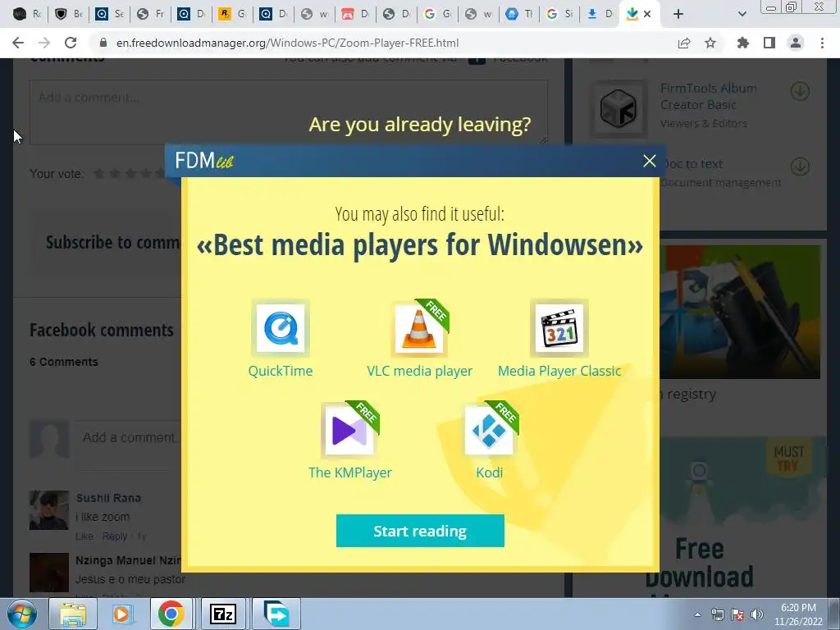Viewport: 840px width, 630px height.
Task: Open the Media Player Classic text link
Action: (x=559, y=371)
